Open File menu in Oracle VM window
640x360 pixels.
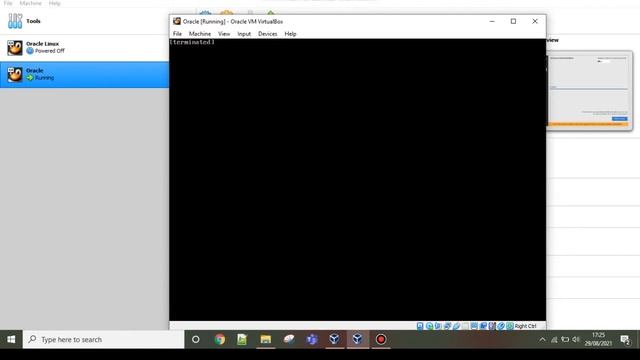[x=177, y=34]
